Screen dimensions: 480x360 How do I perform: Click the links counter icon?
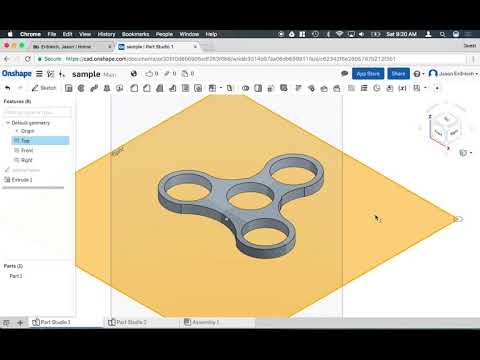click(x=170, y=74)
